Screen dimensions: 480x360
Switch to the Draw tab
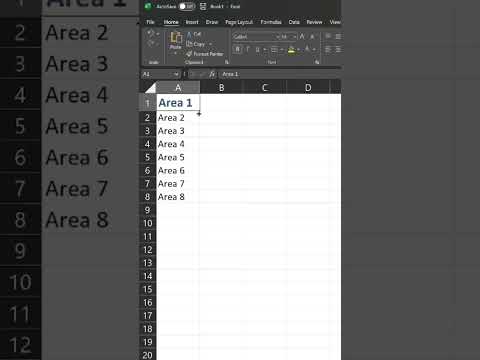click(x=212, y=22)
